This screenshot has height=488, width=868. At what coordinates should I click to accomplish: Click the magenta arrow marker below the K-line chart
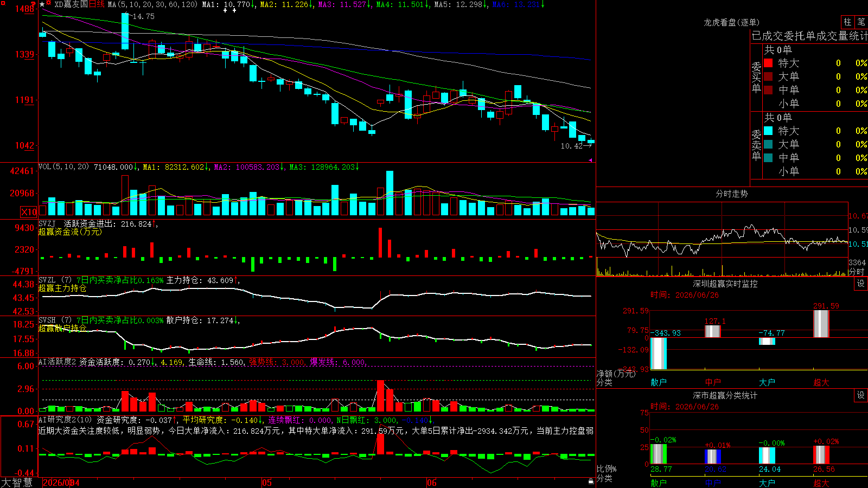coord(591,160)
